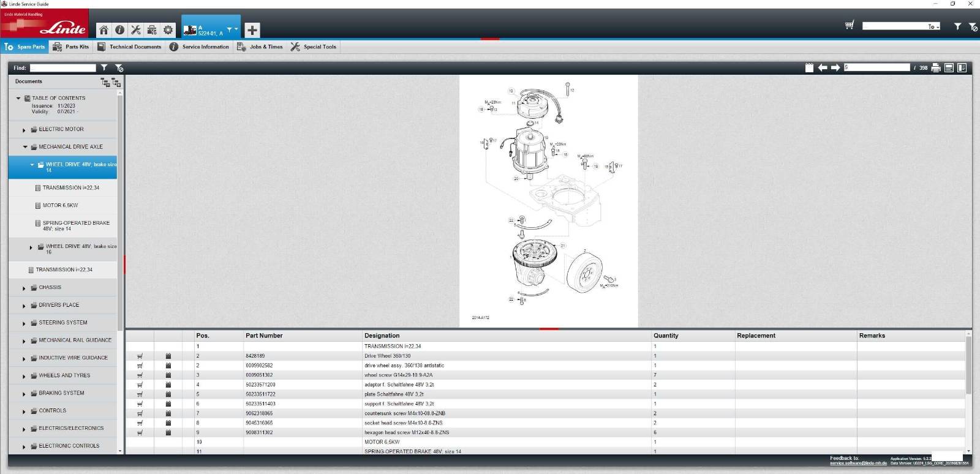Select the CONTROLS category

(53, 411)
